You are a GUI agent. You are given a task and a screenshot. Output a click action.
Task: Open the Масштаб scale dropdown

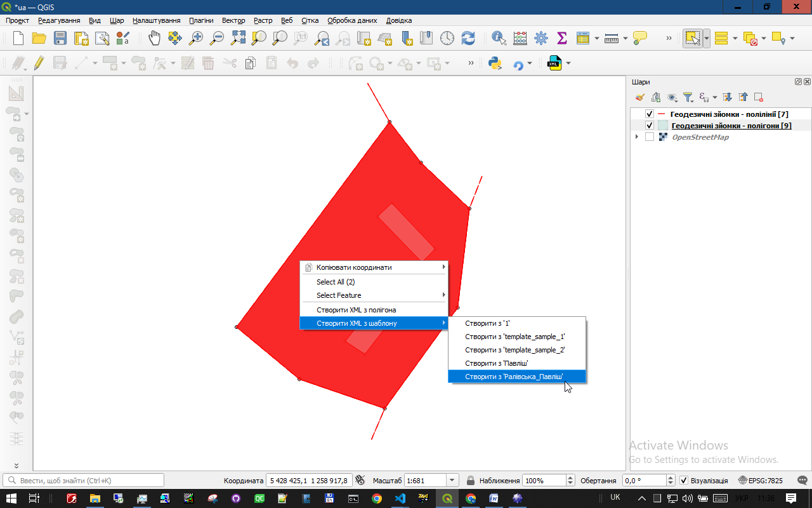(x=452, y=481)
